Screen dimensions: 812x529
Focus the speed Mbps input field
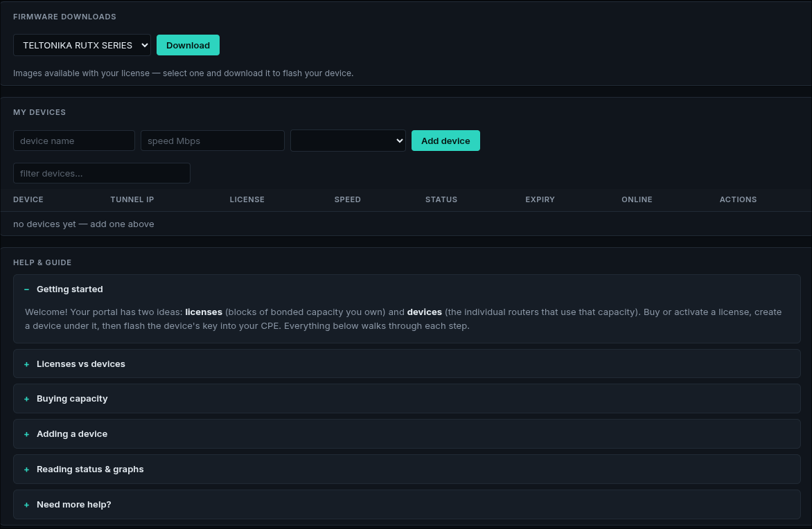[x=212, y=141]
